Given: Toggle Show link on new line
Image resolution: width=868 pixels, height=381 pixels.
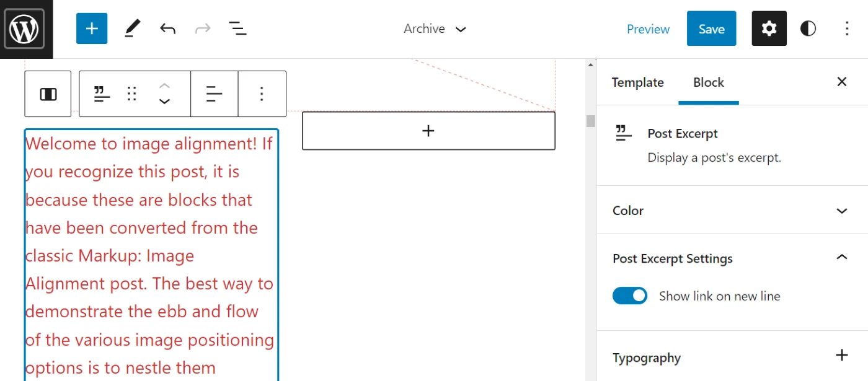Looking at the screenshot, I should 630,296.
